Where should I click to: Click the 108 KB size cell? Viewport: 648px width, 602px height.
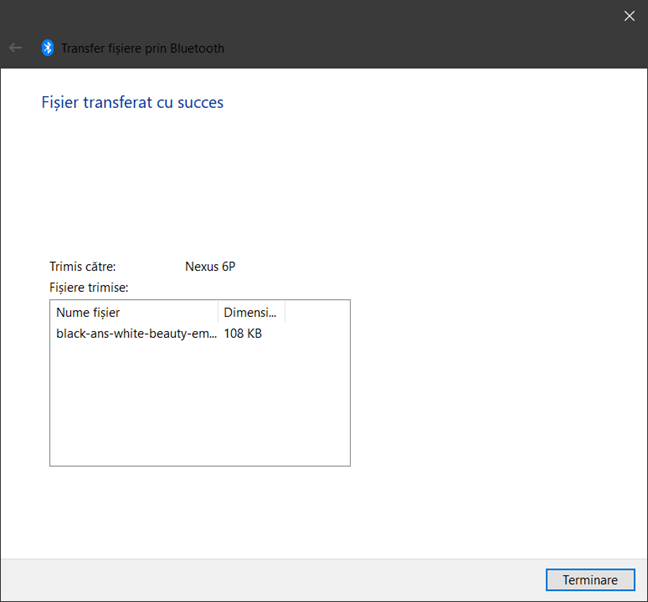(243, 334)
